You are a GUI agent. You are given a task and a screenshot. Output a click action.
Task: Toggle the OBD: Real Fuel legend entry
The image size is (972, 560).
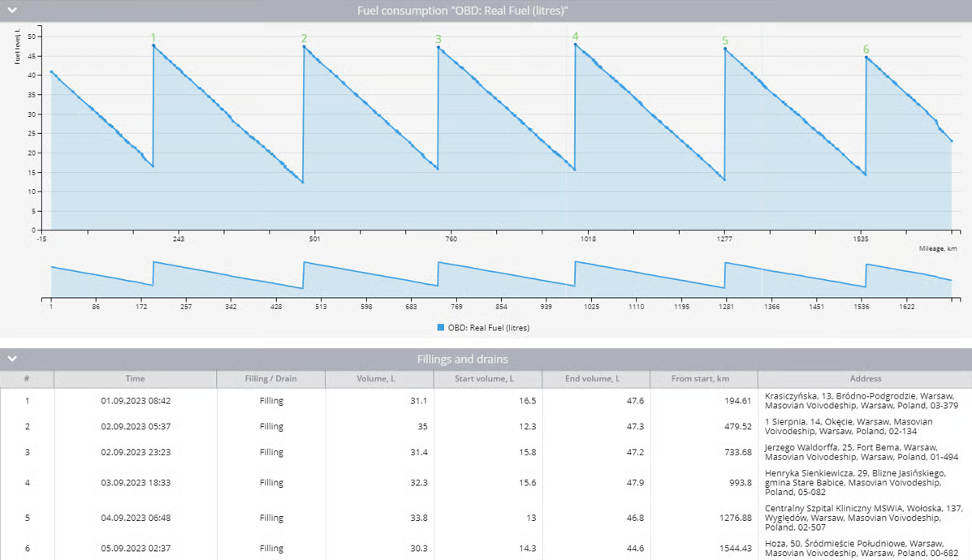(483, 328)
